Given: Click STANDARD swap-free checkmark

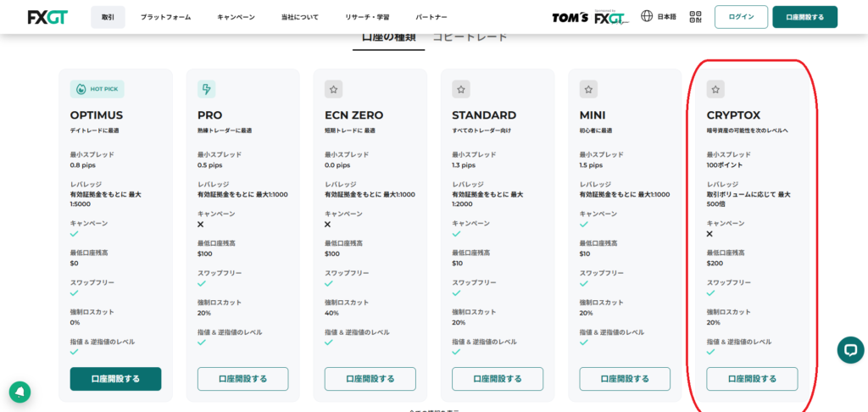Looking at the screenshot, I should tap(456, 293).
